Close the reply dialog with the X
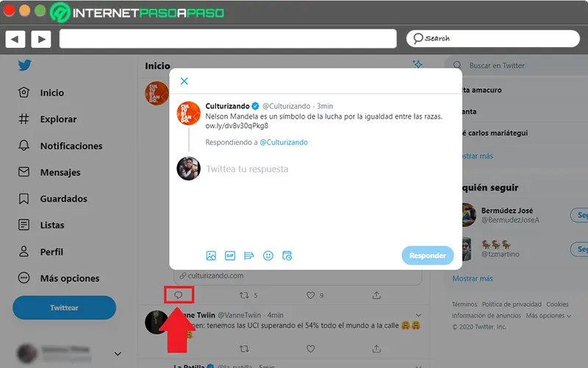Screen dimensions: 588x368 pyautogui.click(x=184, y=81)
